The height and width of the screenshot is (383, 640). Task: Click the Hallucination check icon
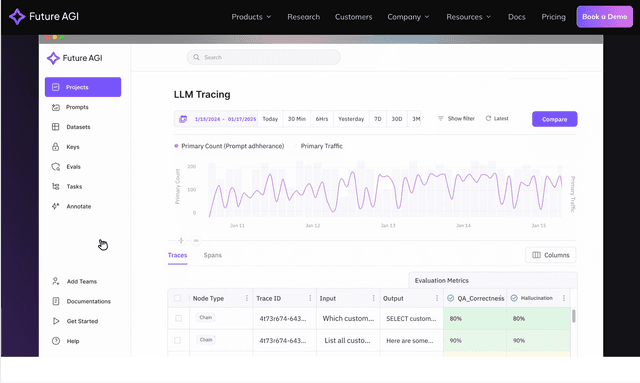[514, 298]
